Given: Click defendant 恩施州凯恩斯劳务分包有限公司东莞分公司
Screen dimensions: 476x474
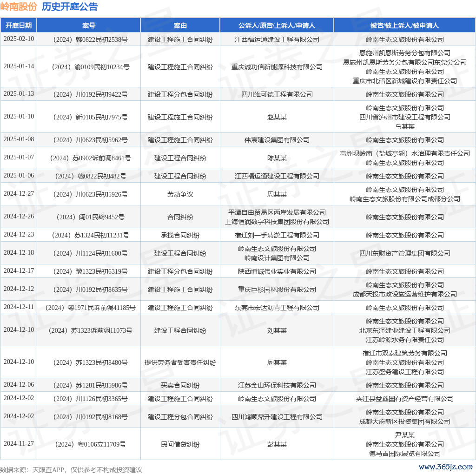Looking at the screenshot, I should pyautogui.click(x=405, y=62).
